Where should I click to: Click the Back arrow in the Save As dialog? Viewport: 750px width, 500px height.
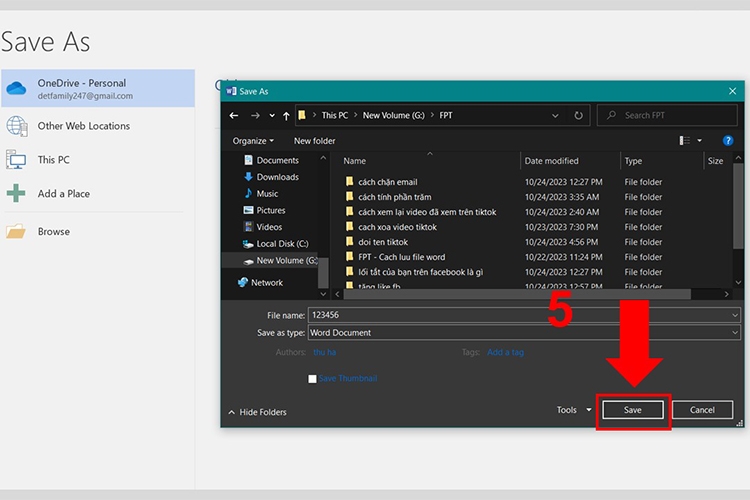click(x=234, y=115)
